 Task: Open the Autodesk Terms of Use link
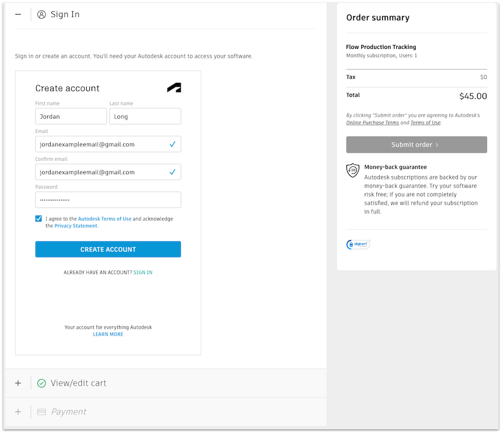104,219
